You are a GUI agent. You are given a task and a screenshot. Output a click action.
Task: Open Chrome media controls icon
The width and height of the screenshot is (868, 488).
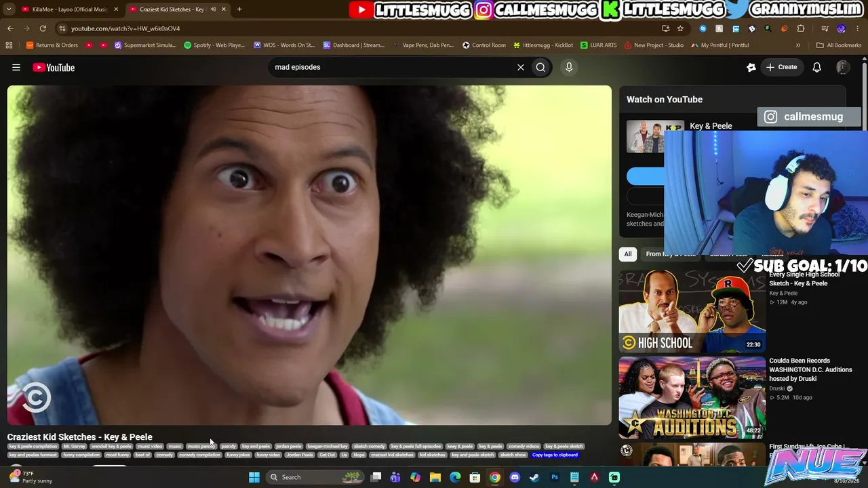(x=825, y=28)
